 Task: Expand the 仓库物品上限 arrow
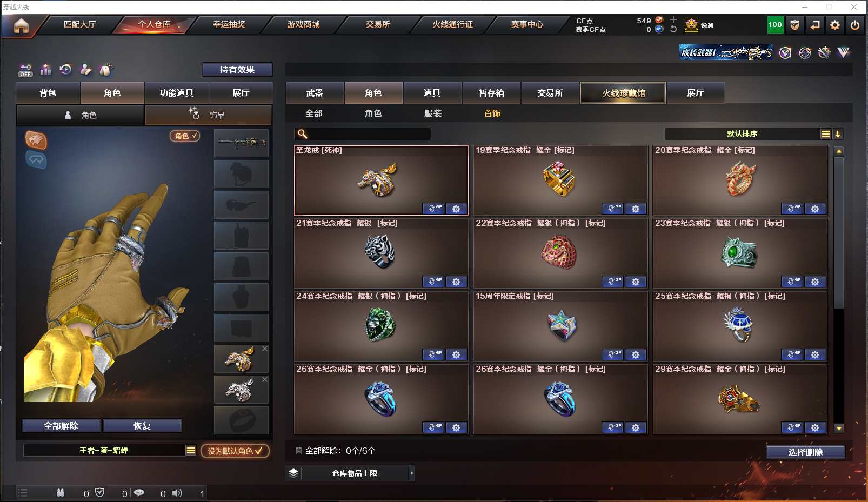click(x=412, y=473)
